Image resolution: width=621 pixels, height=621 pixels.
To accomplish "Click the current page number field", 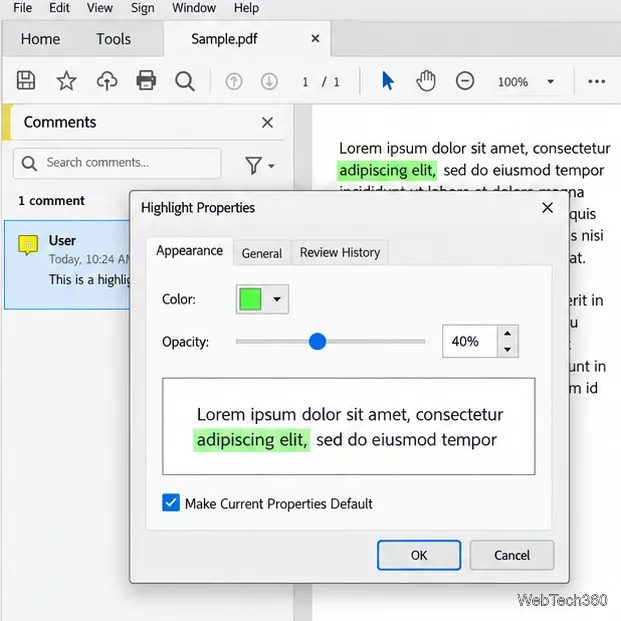I will tap(305, 82).
